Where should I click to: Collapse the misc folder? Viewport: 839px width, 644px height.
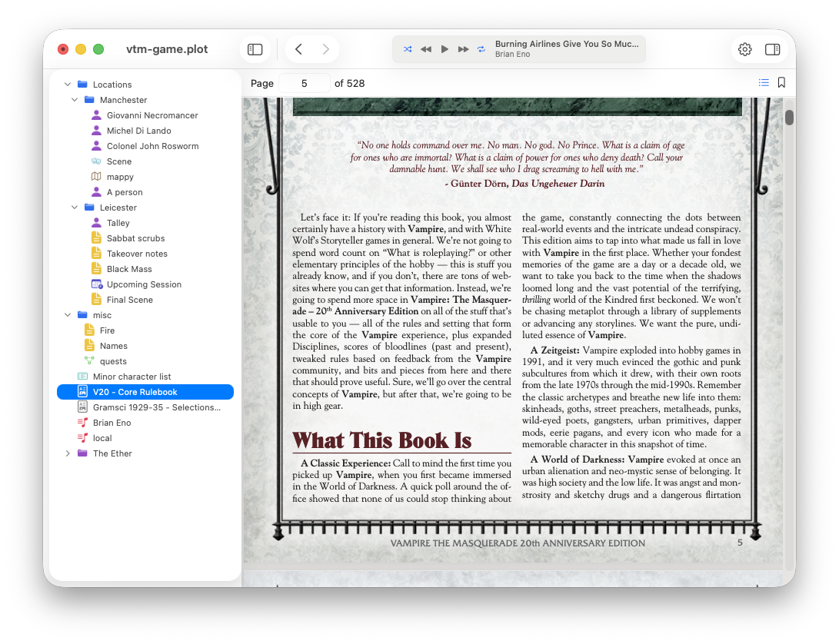pyautogui.click(x=68, y=315)
